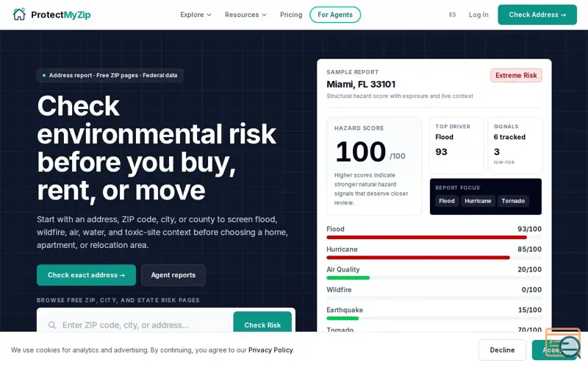Image resolution: width=588 pixels, height=368 pixels.
Task: Click the Earthquake 15/100 progress bar
Action: pyautogui.click(x=434, y=319)
